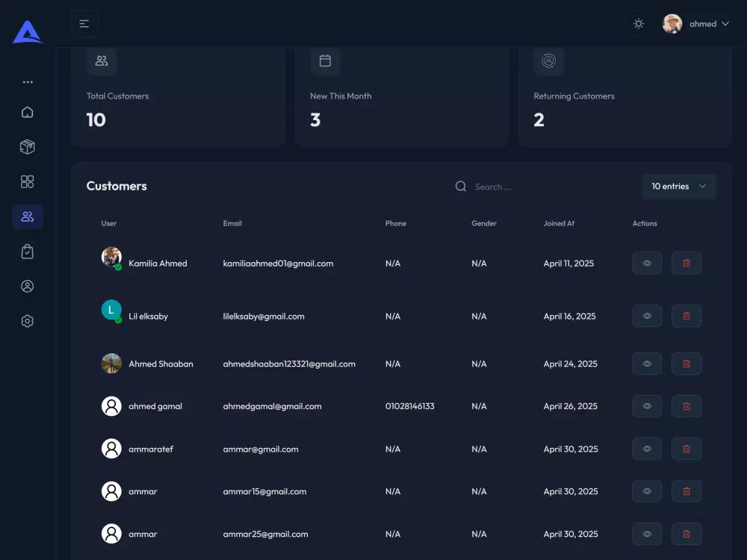The height and width of the screenshot is (560, 747).
Task: Toggle the sidebar hamburger menu
Action: click(x=84, y=24)
